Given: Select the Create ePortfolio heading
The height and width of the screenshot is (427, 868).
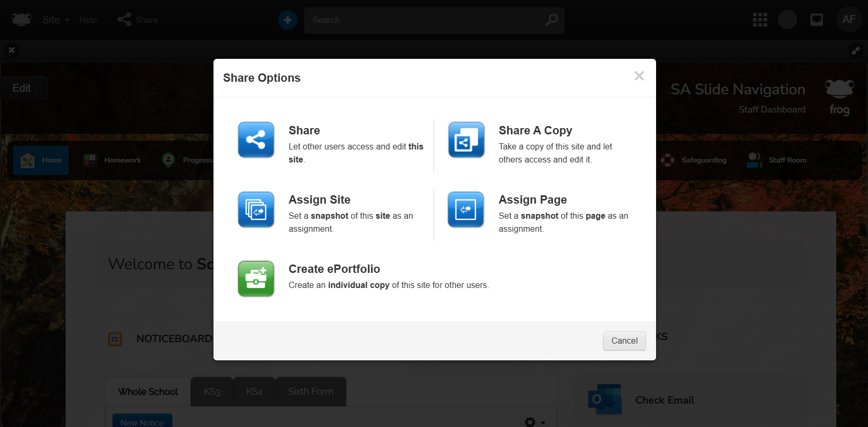Looking at the screenshot, I should pos(334,269).
